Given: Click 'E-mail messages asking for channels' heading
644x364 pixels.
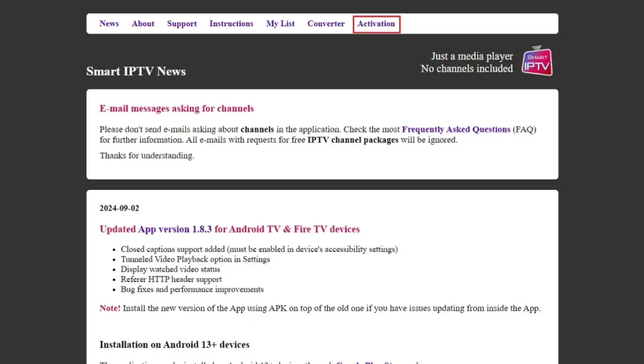Looking at the screenshot, I should pyautogui.click(x=176, y=109).
